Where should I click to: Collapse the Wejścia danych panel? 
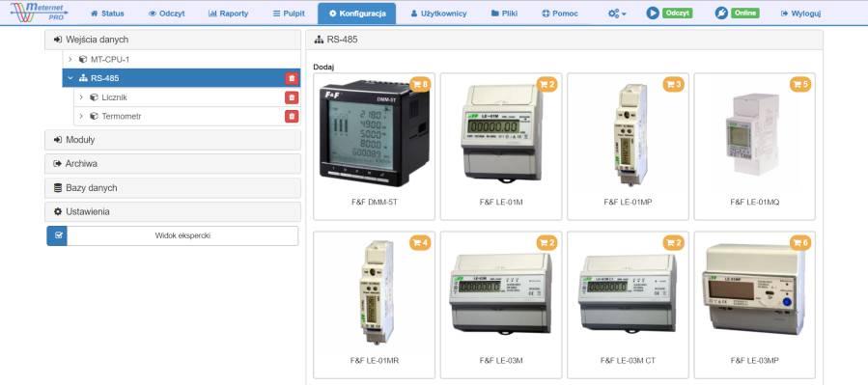click(173, 40)
